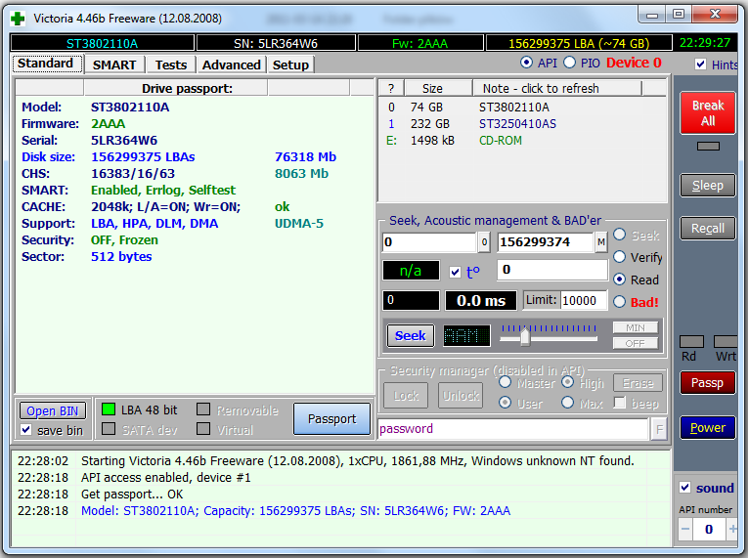The width and height of the screenshot is (749, 560).
Task: Click the Rd indicator box
Action: pos(691,341)
